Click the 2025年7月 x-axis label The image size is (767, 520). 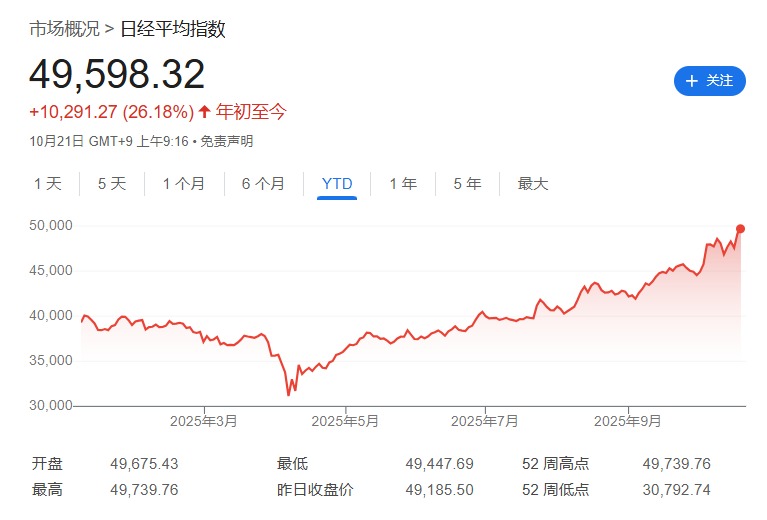(x=485, y=422)
